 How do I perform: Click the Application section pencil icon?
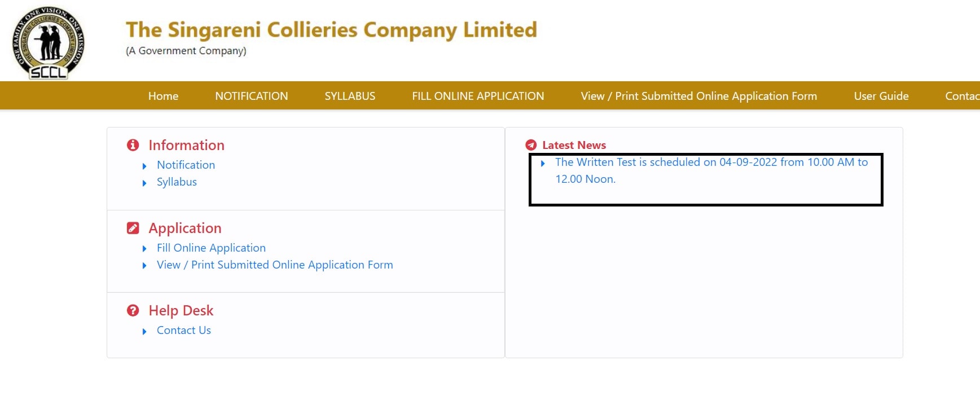133,228
